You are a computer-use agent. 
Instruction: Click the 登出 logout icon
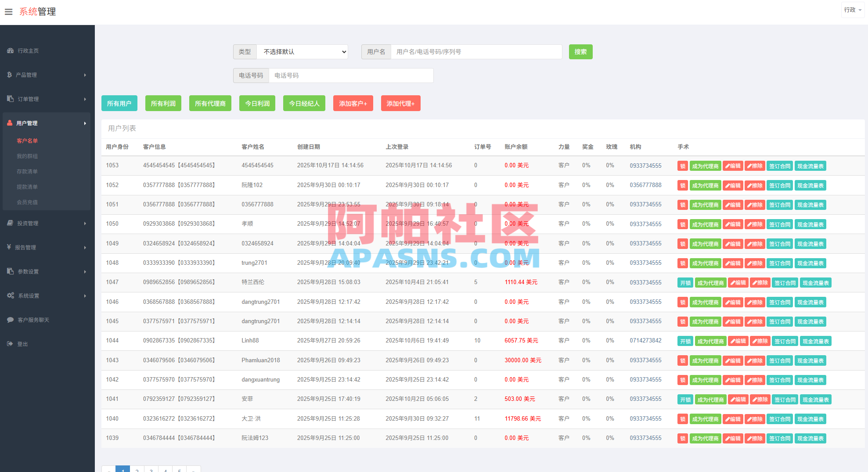pos(10,344)
